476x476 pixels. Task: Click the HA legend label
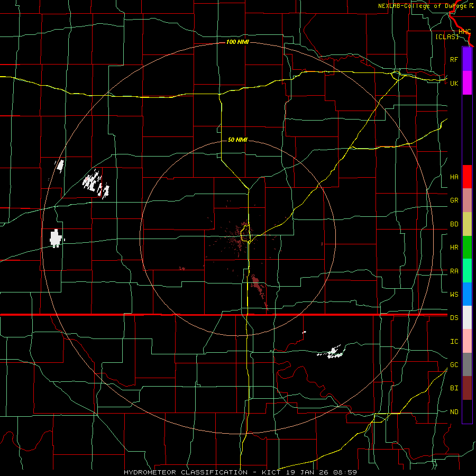click(x=454, y=177)
